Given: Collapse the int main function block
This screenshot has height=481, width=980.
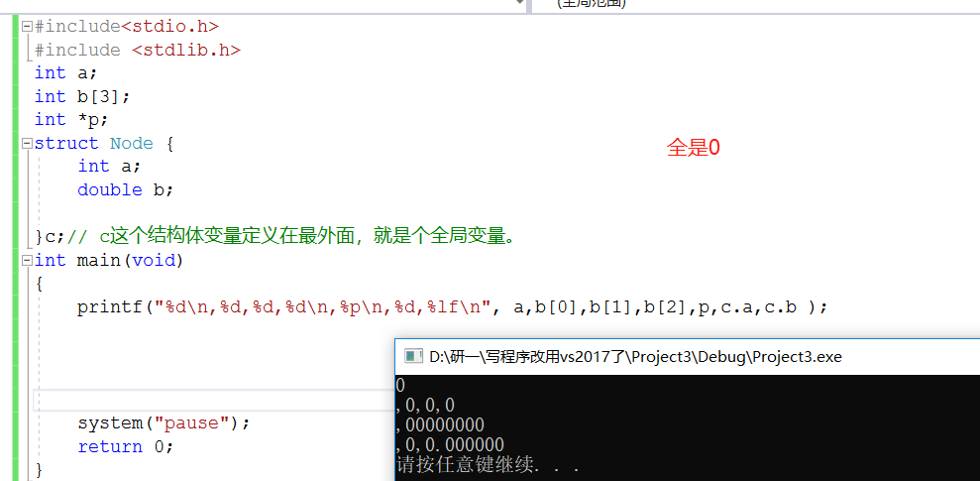Looking at the screenshot, I should click(x=27, y=260).
